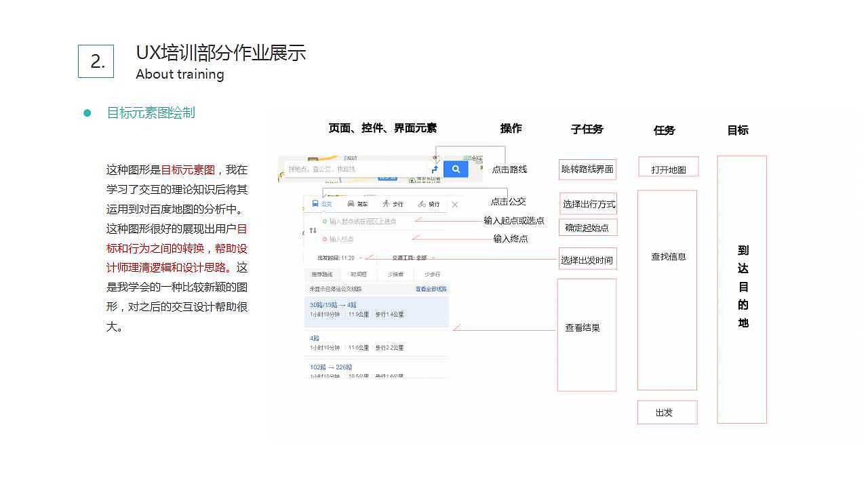Screen dimensions: 868x488
Task: Click the map search input field
Action: (356, 169)
